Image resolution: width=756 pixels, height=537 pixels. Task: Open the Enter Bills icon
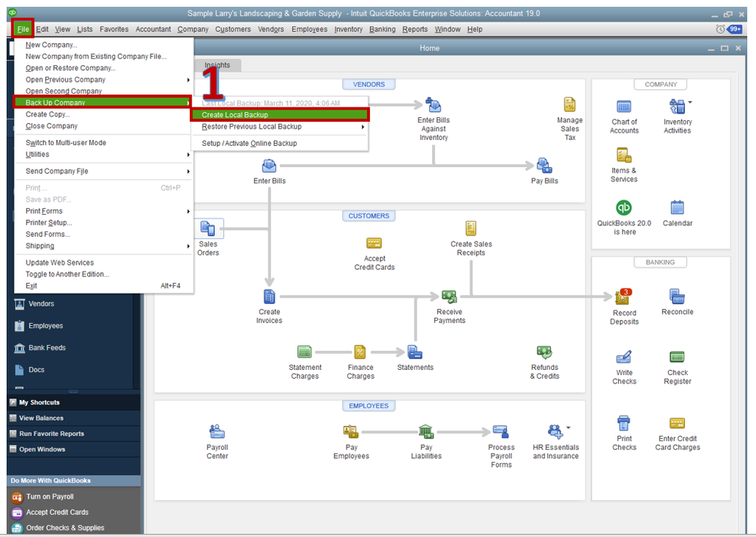click(269, 166)
